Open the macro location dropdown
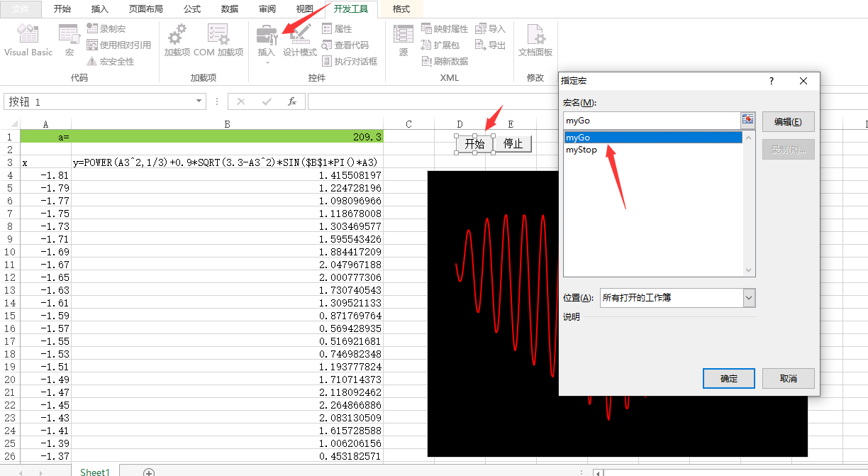 point(749,298)
